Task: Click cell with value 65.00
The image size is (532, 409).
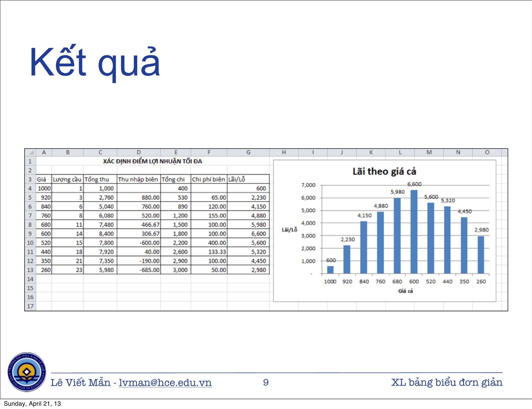Action: pos(209,197)
